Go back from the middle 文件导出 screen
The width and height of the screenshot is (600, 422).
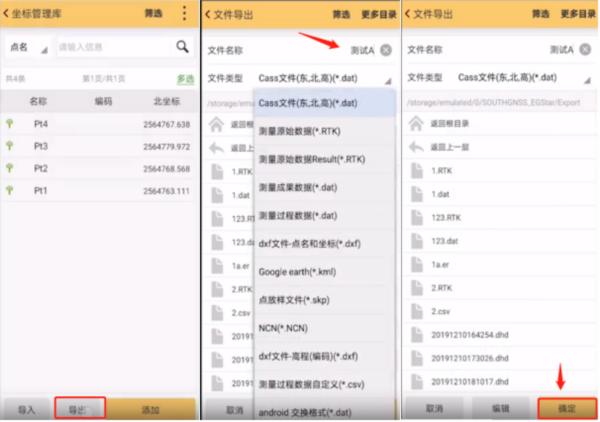click(207, 15)
